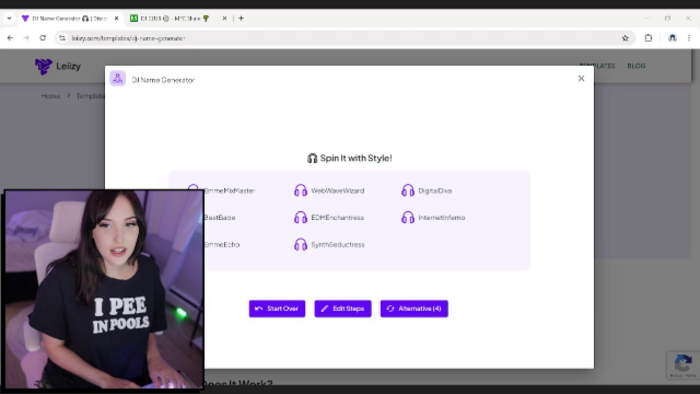
Task: Click the Leiizy logo in the header
Action: 58,66
